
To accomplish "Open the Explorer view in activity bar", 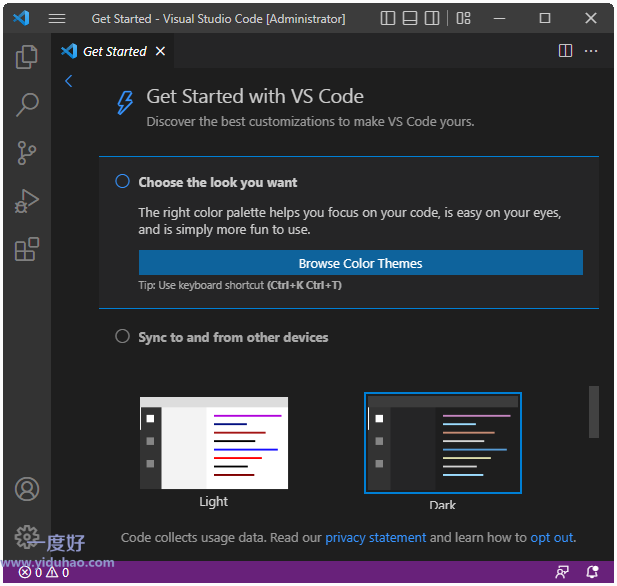I will [27, 57].
